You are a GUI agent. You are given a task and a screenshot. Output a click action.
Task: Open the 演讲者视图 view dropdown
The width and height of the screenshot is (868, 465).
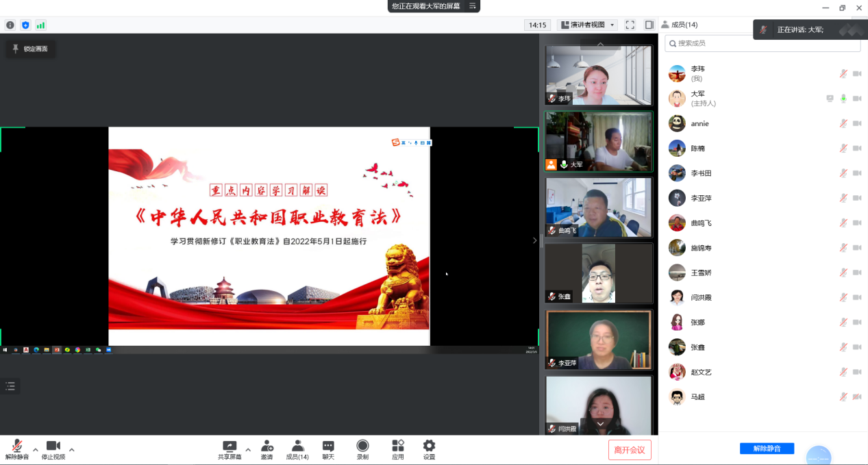tap(587, 25)
